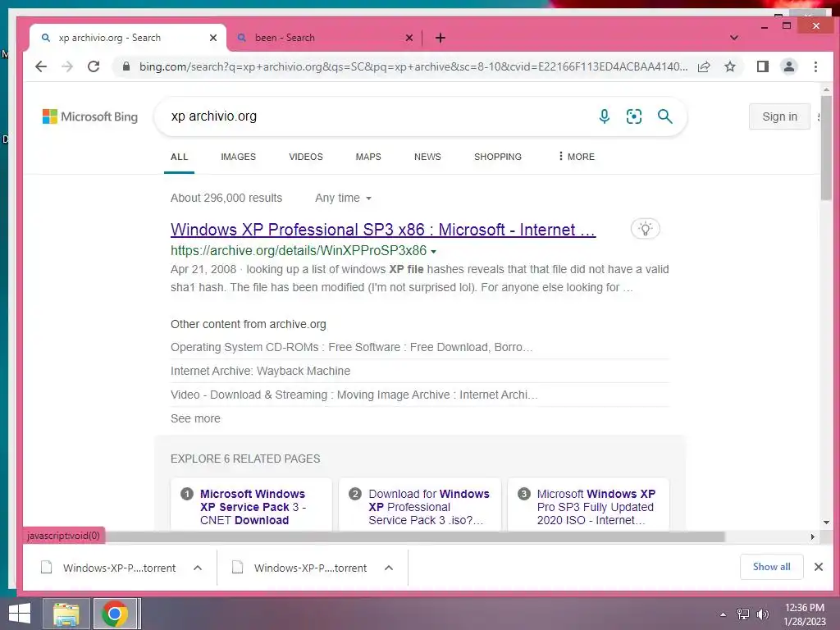
Task: Switch to MAPS results
Action: 368,157
